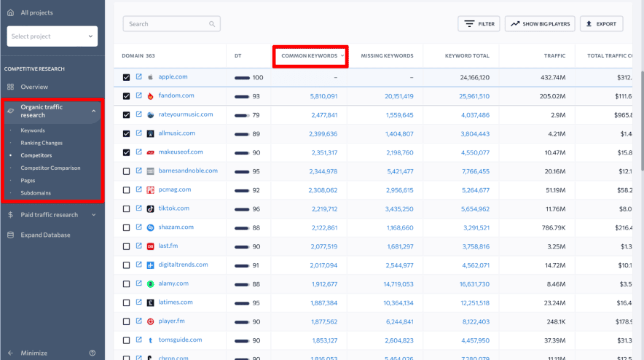The height and width of the screenshot is (360, 644).
Task: Uncheck the apple.com checkbox
Action: (x=127, y=77)
